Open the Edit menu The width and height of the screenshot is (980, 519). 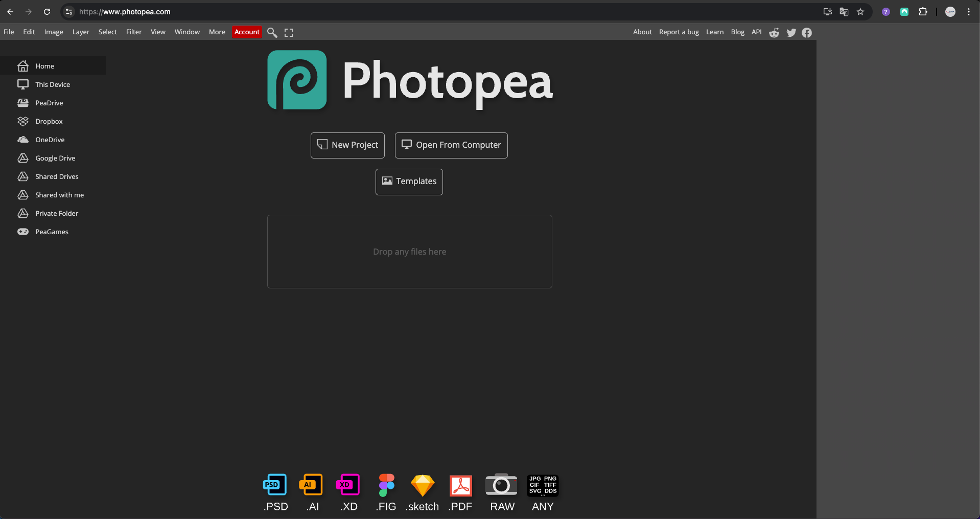[29, 32]
